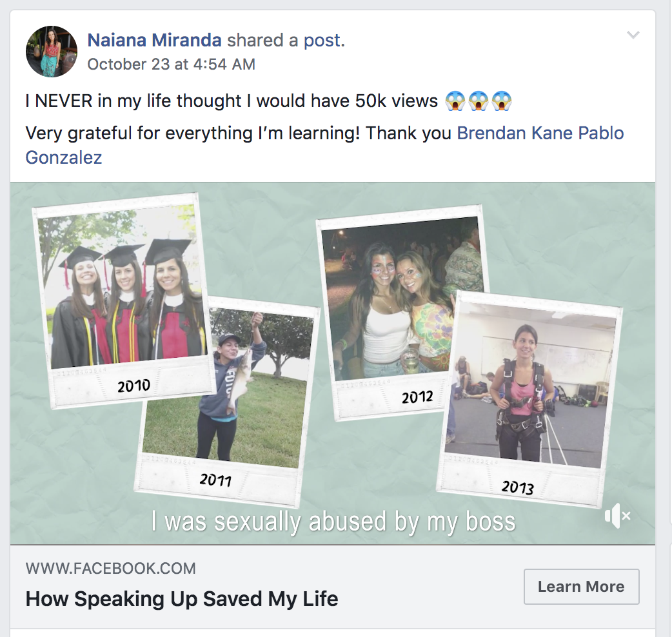672x637 pixels.
Task: Unmute the video with the speaker icon
Action: [x=617, y=516]
